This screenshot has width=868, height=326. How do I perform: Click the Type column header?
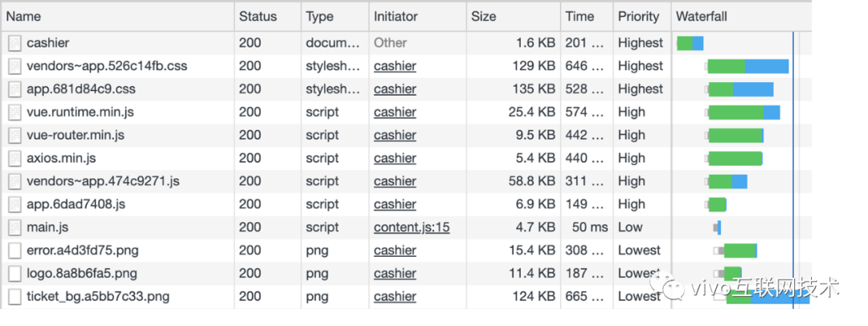point(319,16)
